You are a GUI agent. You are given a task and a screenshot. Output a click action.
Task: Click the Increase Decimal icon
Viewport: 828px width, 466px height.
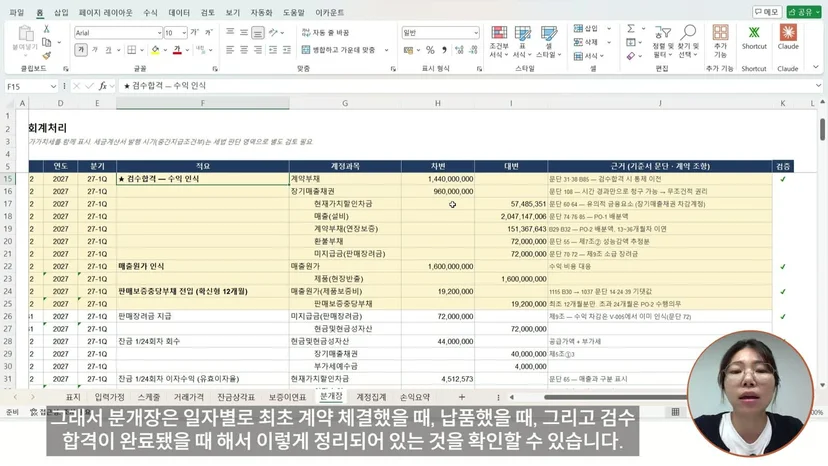pyautogui.click(x=459, y=50)
